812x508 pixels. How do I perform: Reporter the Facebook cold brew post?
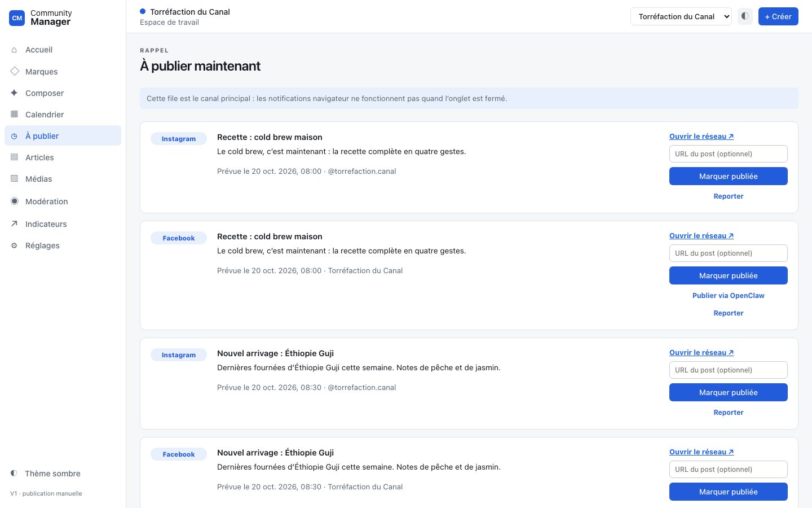click(729, 313)
